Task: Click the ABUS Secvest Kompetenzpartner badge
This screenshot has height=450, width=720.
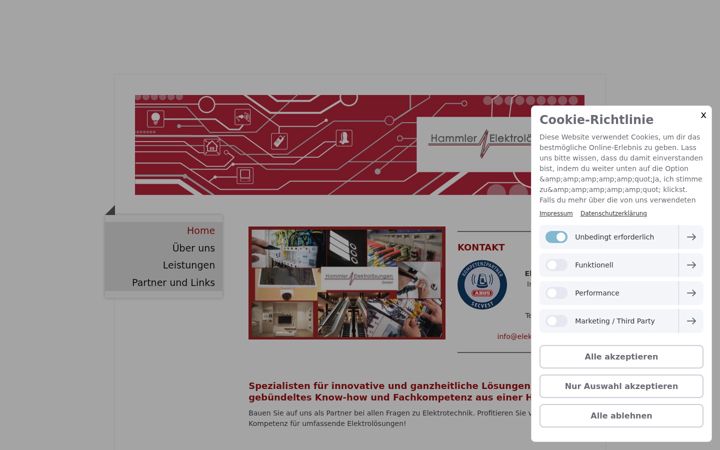Action: coord(482,285)
